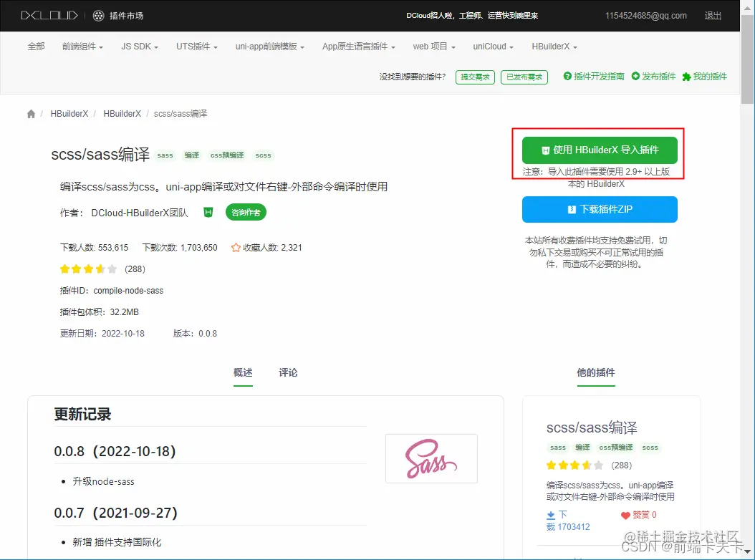Click the sass tag under the plugin title
The height and width of the screenshot is (560, 755).
pos(165,155)
